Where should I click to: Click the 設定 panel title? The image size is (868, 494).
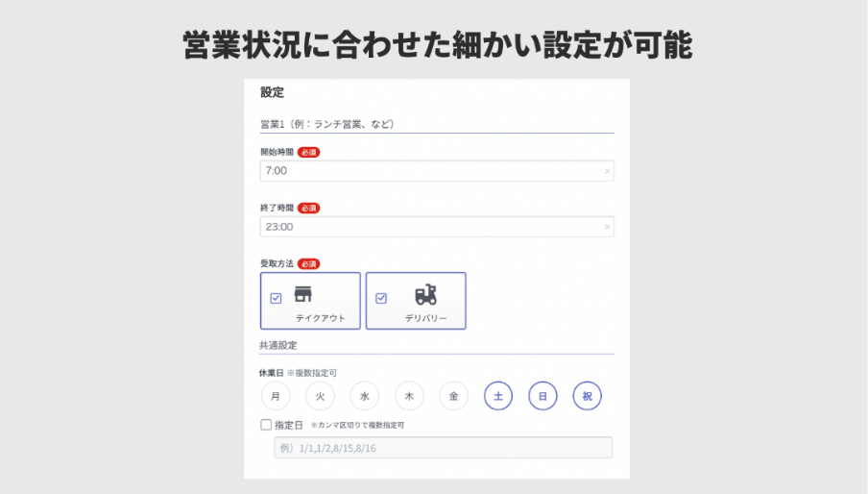click(x=272, y=92)
